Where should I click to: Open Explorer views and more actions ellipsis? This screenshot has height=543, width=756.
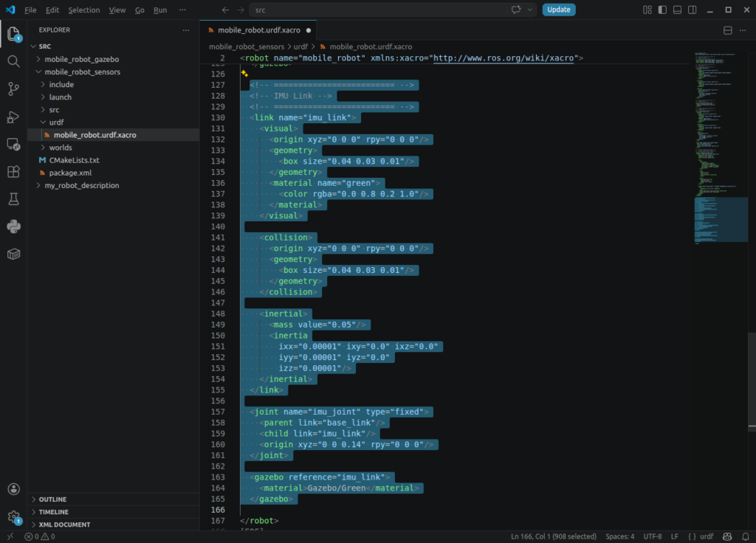pos(186,30)
